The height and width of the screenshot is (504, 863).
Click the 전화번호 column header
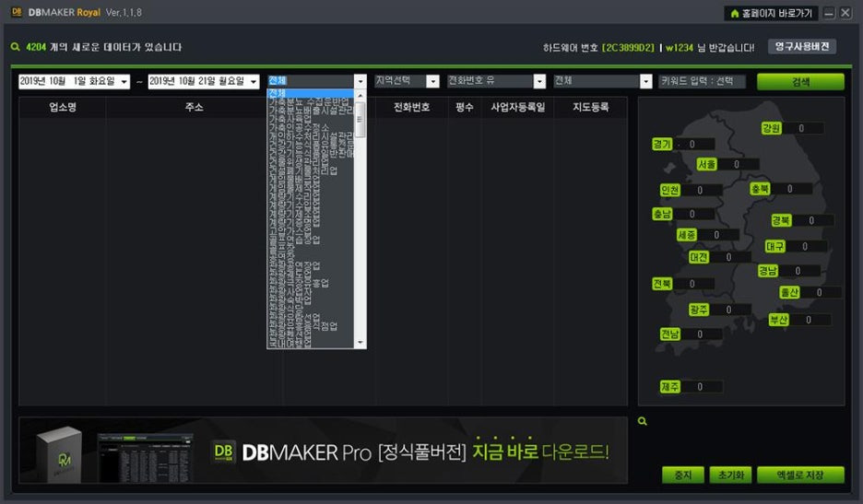coord(411,107)
